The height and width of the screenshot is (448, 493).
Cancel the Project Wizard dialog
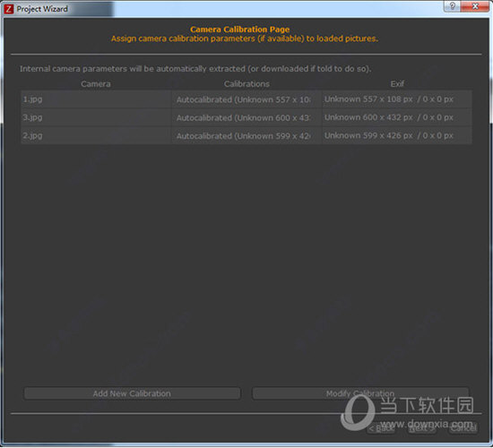pyautogui.click(x=463, y=428)
